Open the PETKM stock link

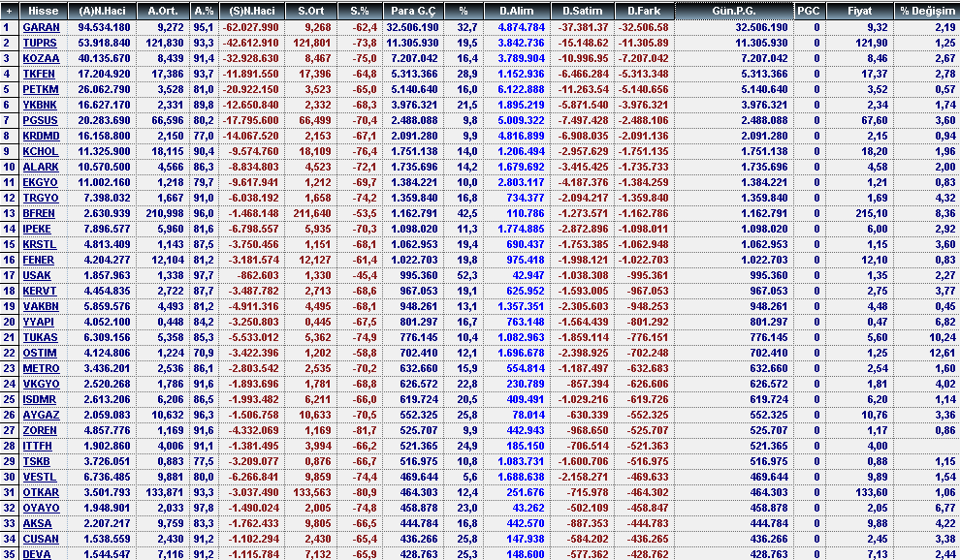tap(41, 89)
